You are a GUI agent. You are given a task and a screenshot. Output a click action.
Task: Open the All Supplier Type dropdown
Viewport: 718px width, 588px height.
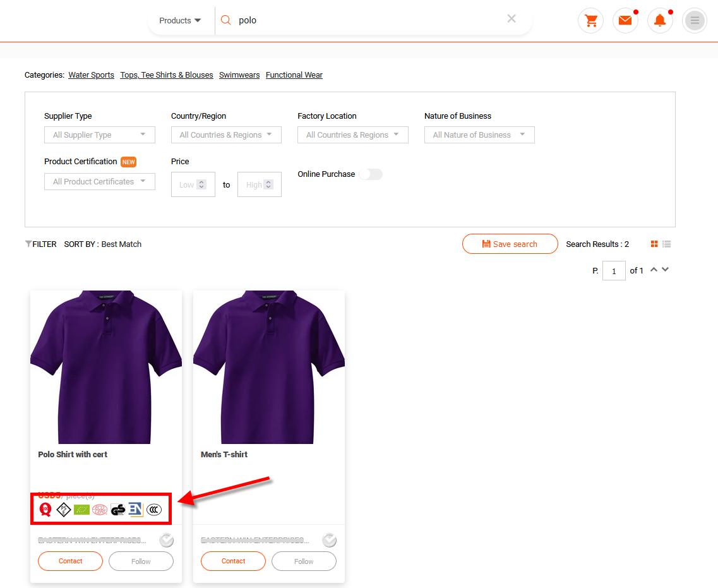[x=99, y=135]
